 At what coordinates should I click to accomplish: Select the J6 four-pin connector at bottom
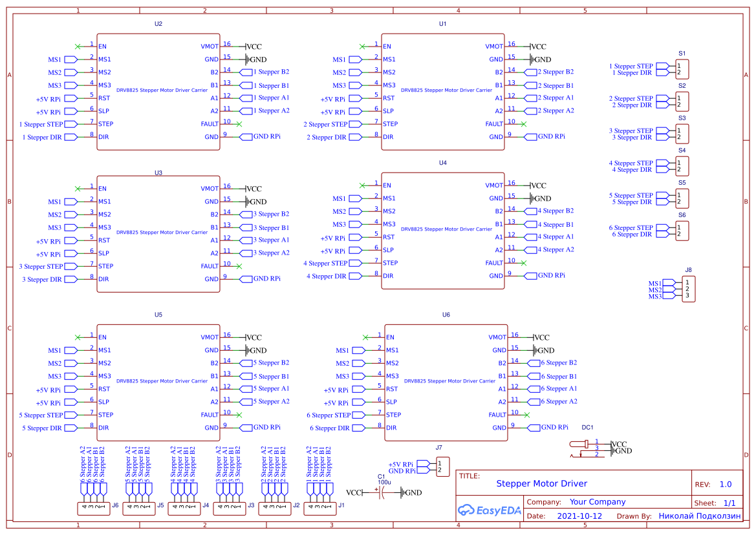pos(94,508)
